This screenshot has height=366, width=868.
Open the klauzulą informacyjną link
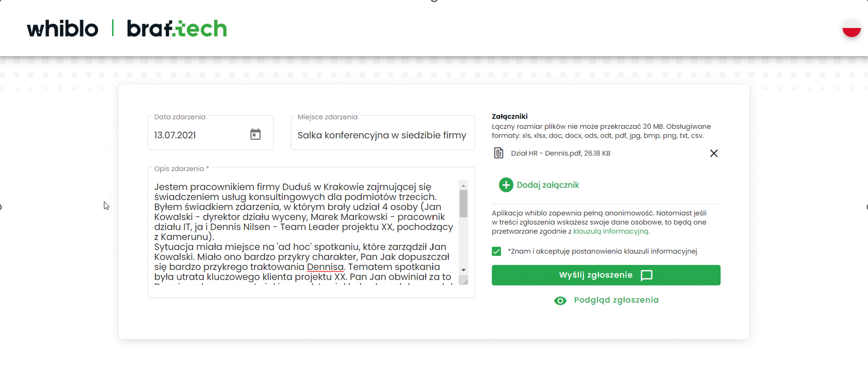tap(611, 231)
